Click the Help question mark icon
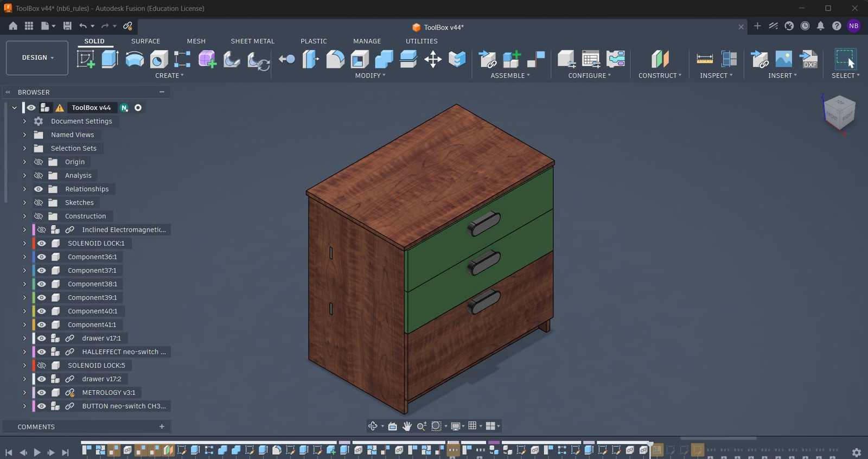The width and height of the screenshot is (868, 459). coord(837,26)
